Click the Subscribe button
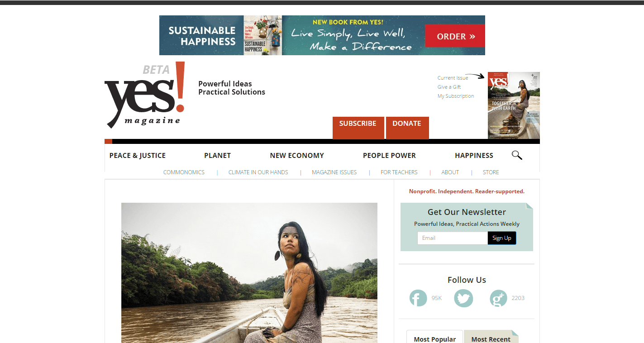 pyautogui.click(x=358, y=128)
